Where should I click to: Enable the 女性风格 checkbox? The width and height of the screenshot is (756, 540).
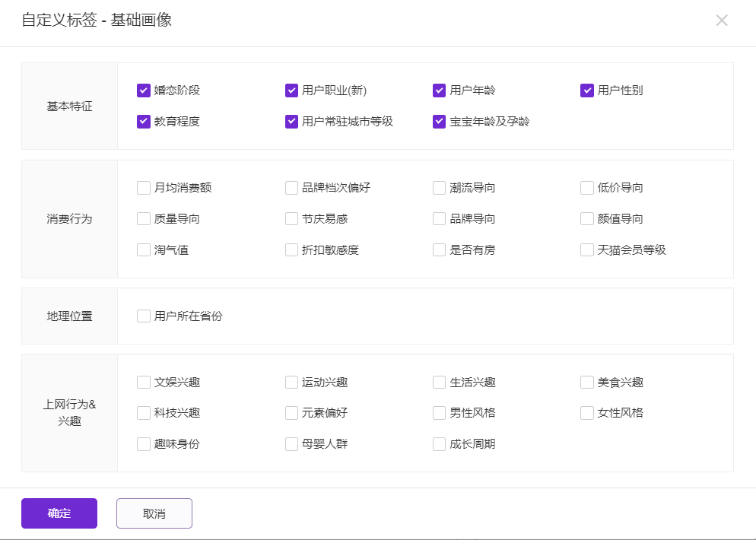tap(586, 413)
